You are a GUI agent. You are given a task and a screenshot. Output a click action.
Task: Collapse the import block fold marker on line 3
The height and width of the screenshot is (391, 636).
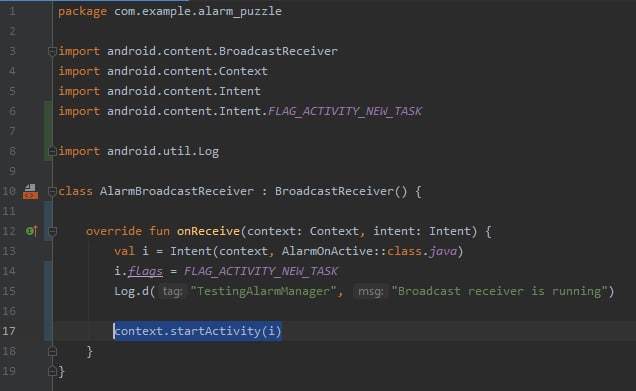(x=52, y=52)
